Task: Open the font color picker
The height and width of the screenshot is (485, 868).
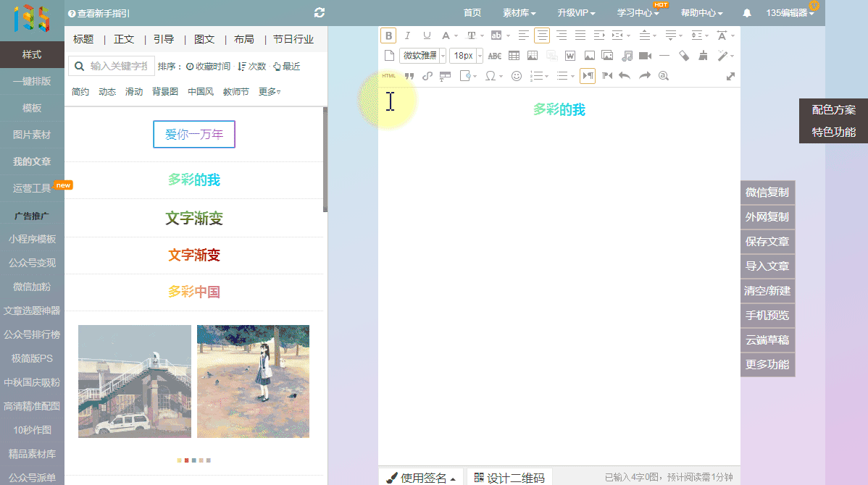Action: tap(446, 35)
